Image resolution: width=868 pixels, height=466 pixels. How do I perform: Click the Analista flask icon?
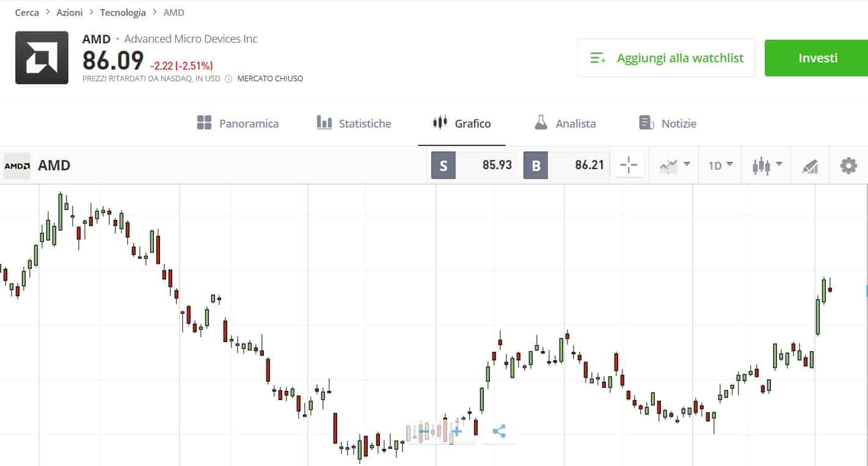point(541,123)
